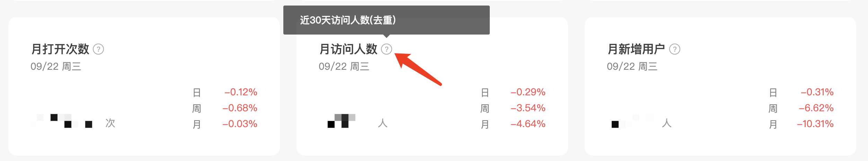
Task: Click weekly change -3.54% in 月访问人数
Action: coord(528,108)
